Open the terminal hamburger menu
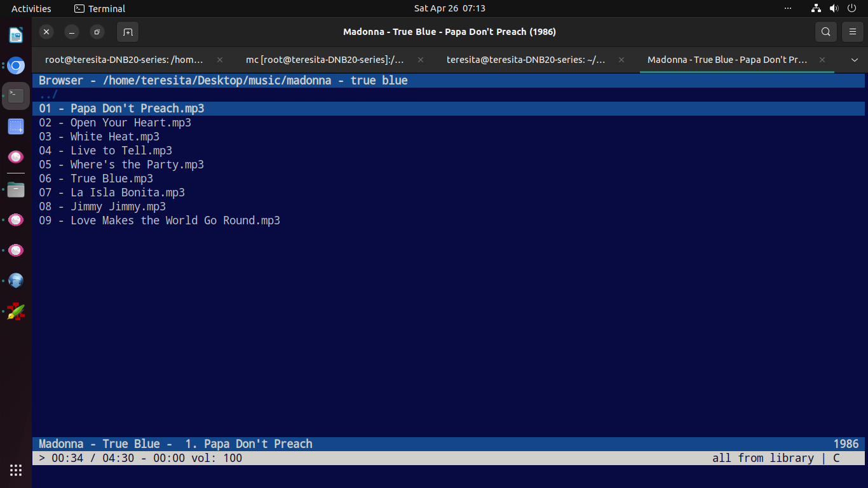 tap(852, 32)
